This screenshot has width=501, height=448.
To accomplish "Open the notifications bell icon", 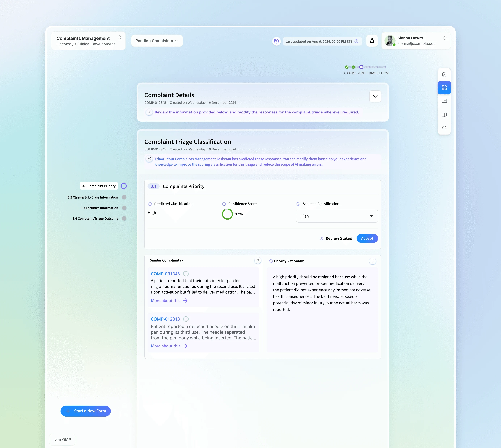I will pos(372,41).
